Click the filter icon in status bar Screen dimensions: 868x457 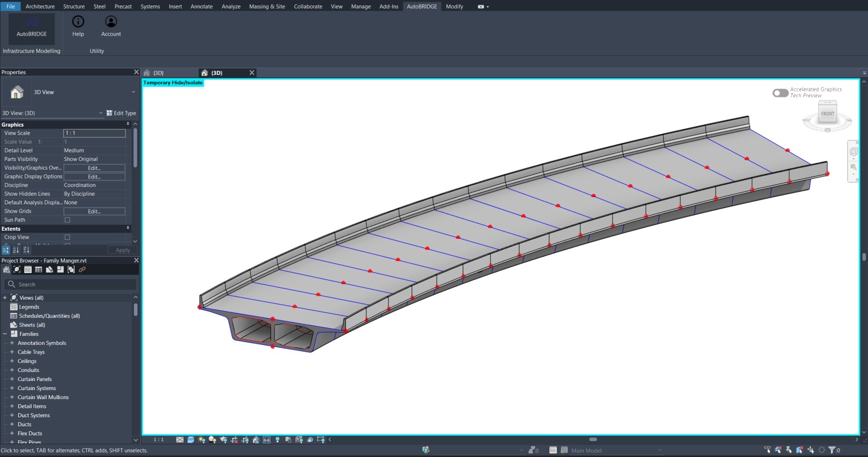click(x=832, y=450)
